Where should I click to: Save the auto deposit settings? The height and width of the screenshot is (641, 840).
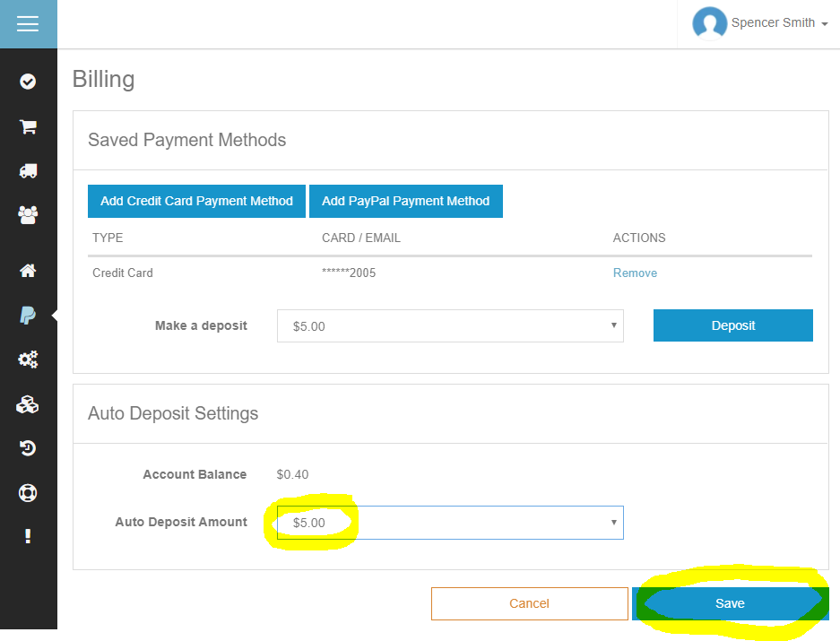pyautogui.click(x=730, y=603)
